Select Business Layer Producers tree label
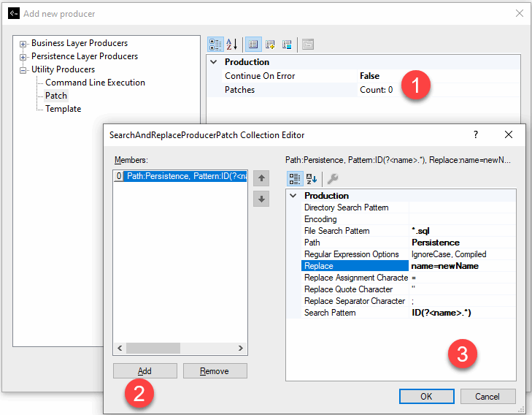The height and width of the screenshot is (415, 532). coord(80,43)
